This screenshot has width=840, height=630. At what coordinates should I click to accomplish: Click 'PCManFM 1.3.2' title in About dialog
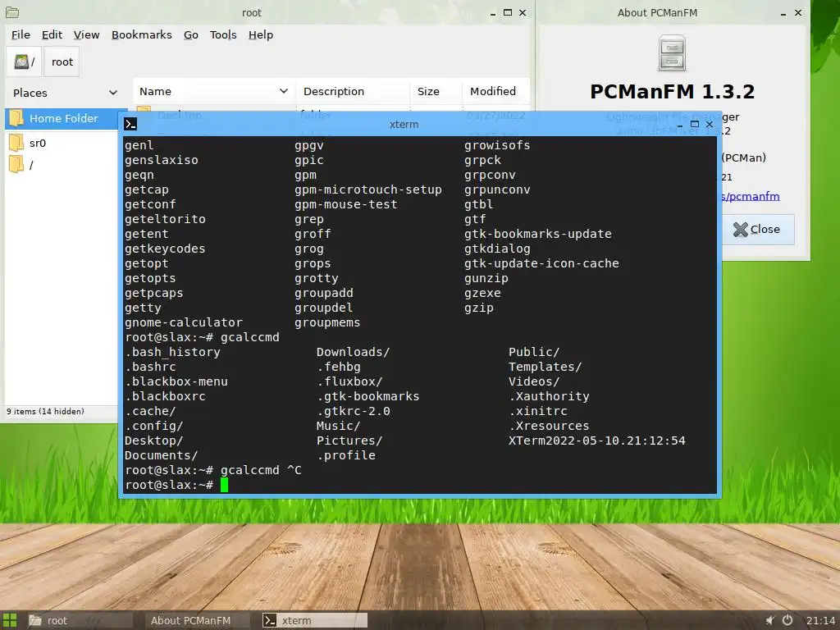point(673,92)
